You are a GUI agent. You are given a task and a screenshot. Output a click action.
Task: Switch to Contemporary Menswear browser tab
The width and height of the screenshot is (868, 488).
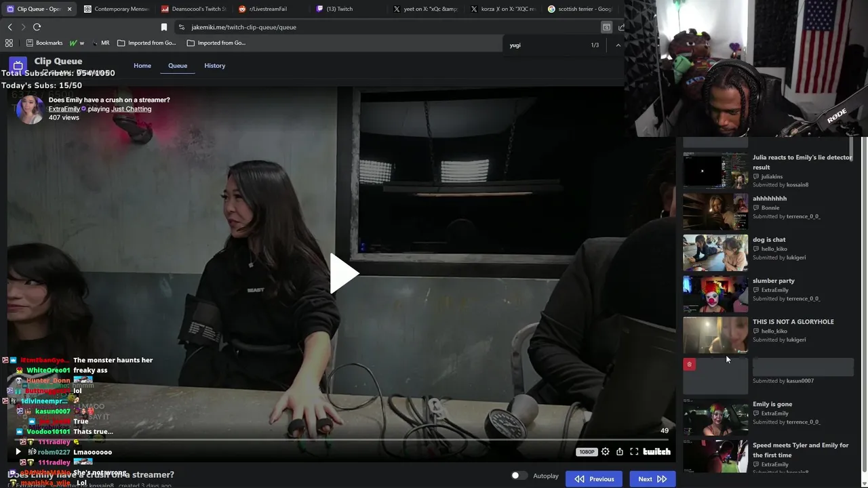pos(116,9)
